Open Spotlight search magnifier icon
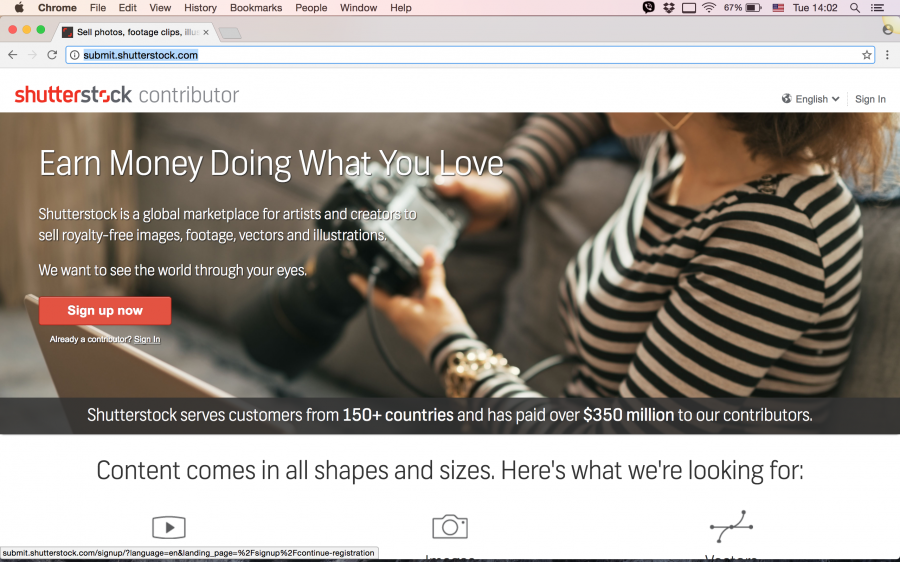The image size is (900, 562). click(855, 7)
